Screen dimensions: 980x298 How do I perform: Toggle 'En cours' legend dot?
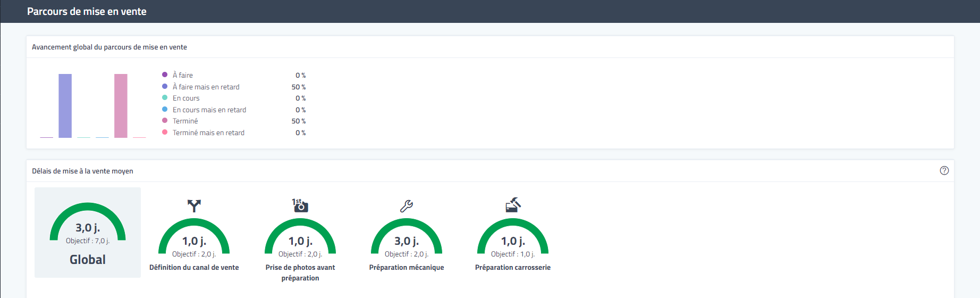pos(165,98)
